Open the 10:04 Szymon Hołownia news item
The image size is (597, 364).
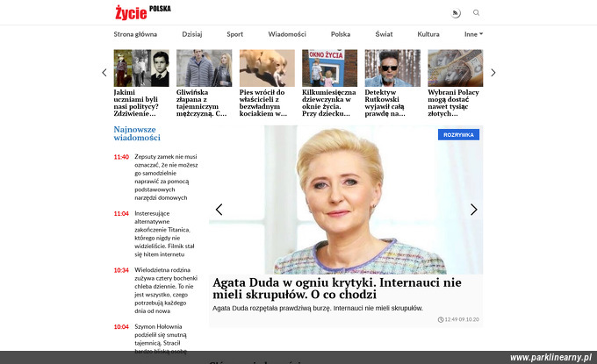[x=161, y=339]
